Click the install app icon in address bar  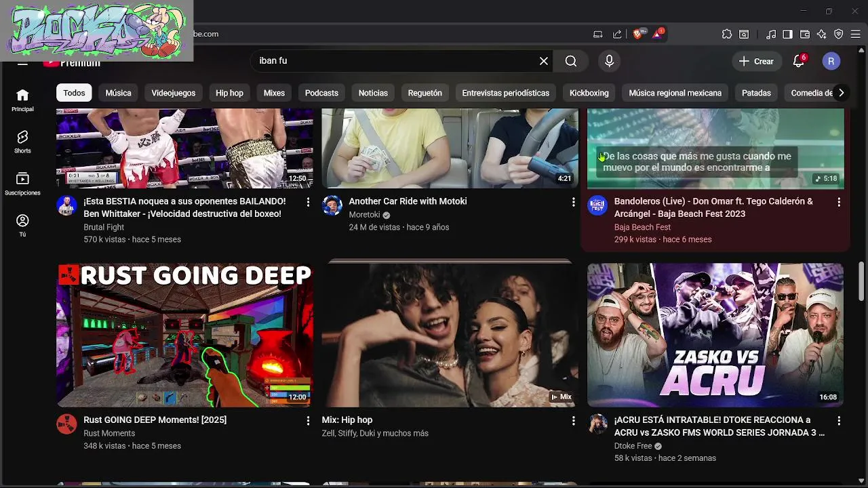pyautogui.click(x=598, y=34)
